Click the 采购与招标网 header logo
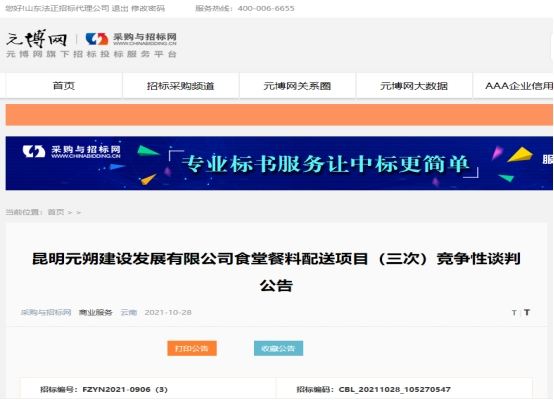Viewport: 554px width, 400px height. coord(131,39)
